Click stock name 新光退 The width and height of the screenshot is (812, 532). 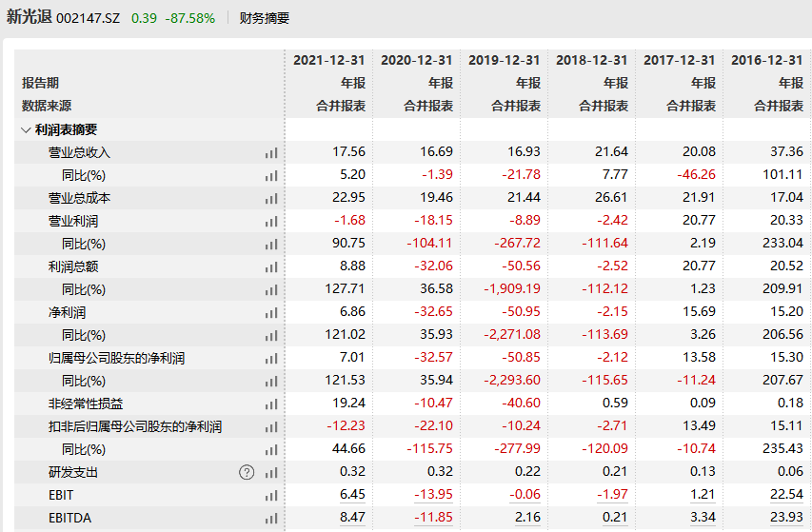point(29,17)
